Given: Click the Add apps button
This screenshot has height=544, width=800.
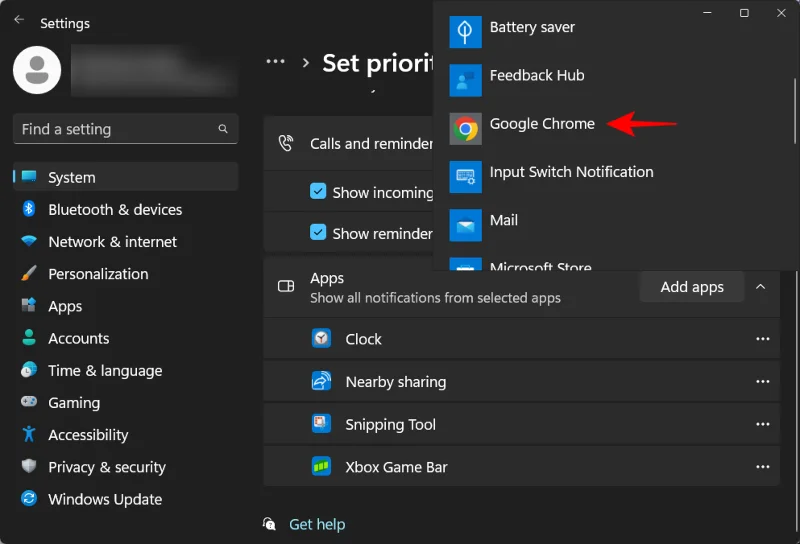Looking at the screenshot, I should pos(692,287).
